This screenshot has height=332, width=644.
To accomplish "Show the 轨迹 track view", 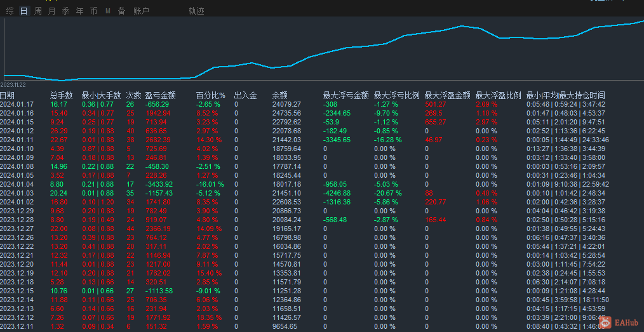I will click(197, 11).
